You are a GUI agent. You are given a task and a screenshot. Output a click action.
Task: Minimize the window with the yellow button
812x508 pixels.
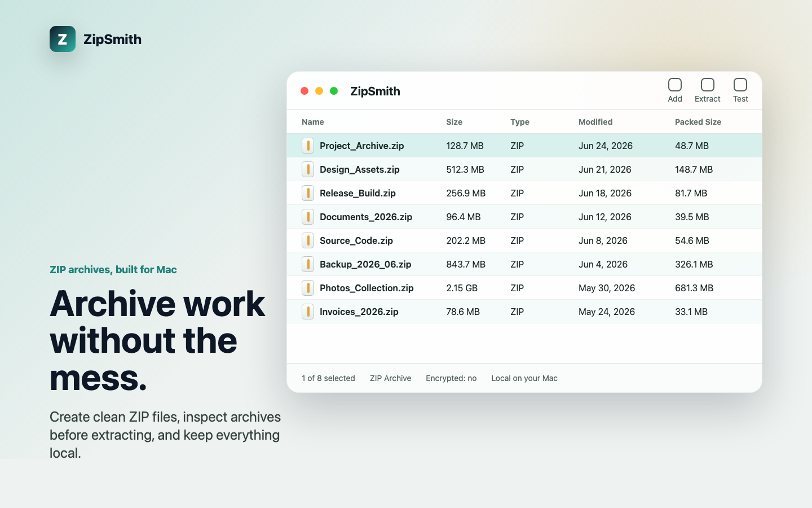(319, 91)
